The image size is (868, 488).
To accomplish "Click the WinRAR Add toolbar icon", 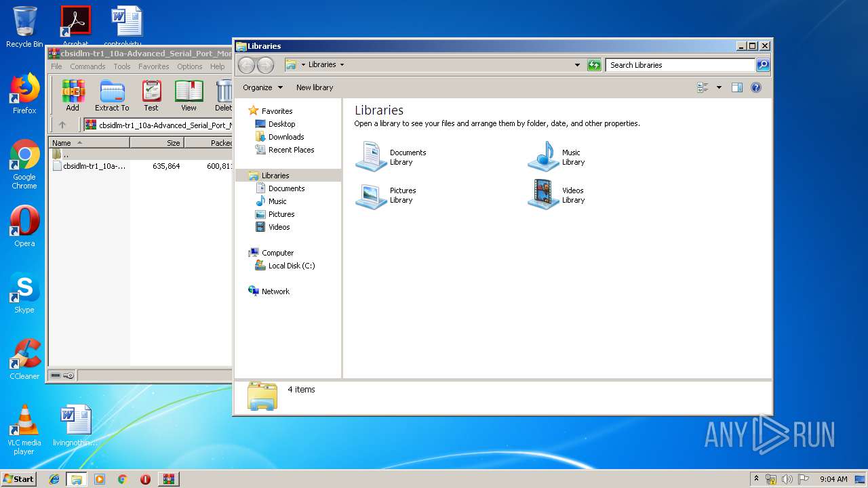I will [x=73, y=96].
